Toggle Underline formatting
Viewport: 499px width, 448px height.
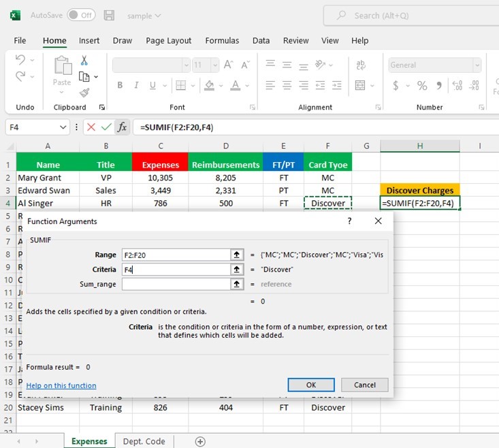tap(152, 85)
